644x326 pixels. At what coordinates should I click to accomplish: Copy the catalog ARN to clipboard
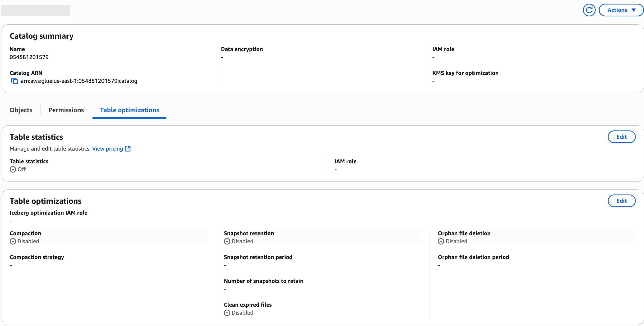(x=15, y=81)
